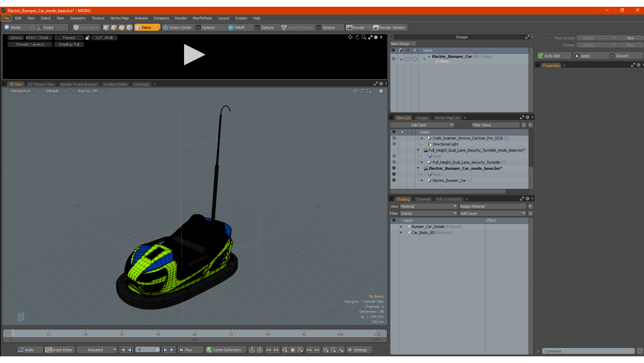Open Filter (none) dropdown
Screen dimensions: 644x363
click(x=429, y=213)
